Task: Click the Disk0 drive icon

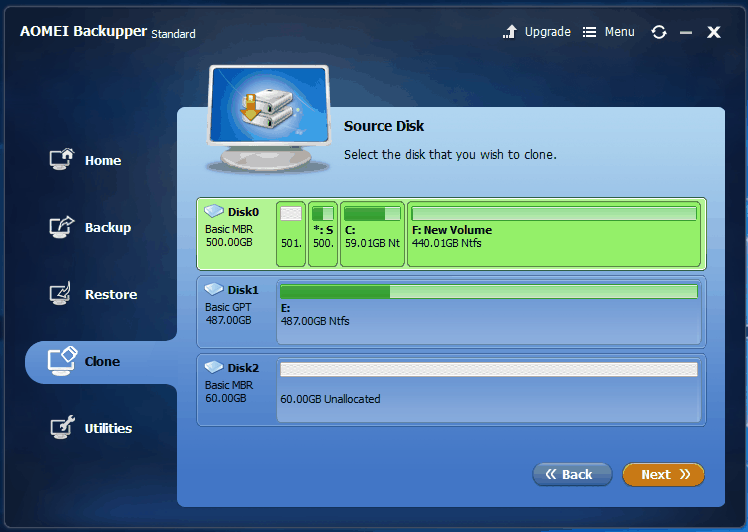Action: 214,210
